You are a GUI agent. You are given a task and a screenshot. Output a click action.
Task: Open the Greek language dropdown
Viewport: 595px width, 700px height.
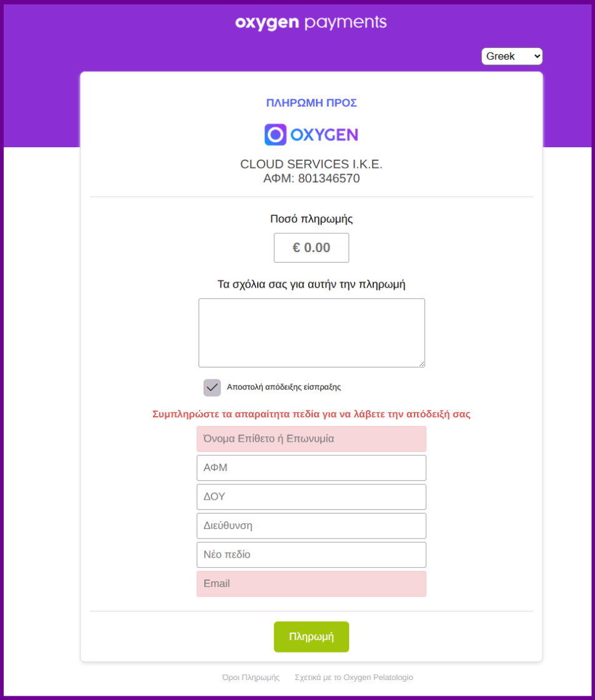[x=512, y=56]
